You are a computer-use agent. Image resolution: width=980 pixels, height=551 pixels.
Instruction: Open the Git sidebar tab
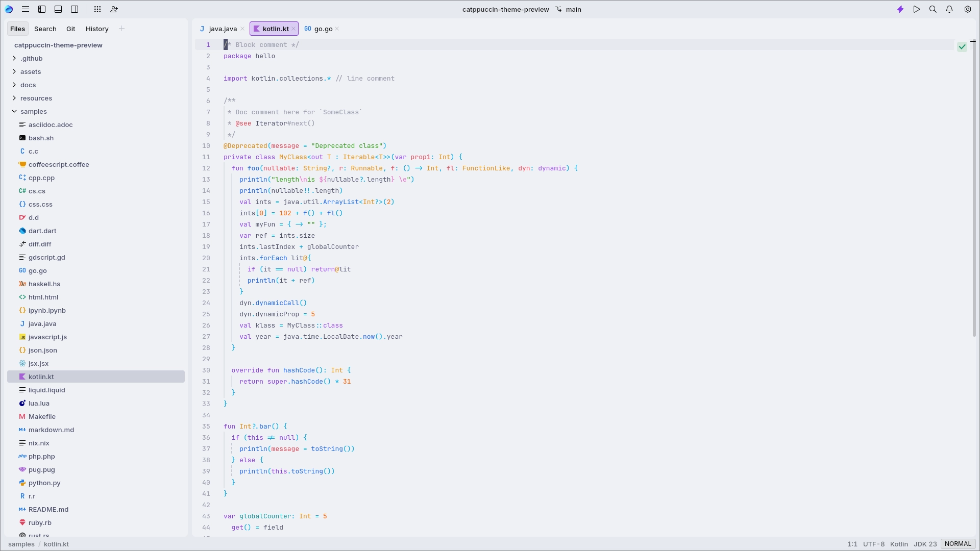point(70,29)
